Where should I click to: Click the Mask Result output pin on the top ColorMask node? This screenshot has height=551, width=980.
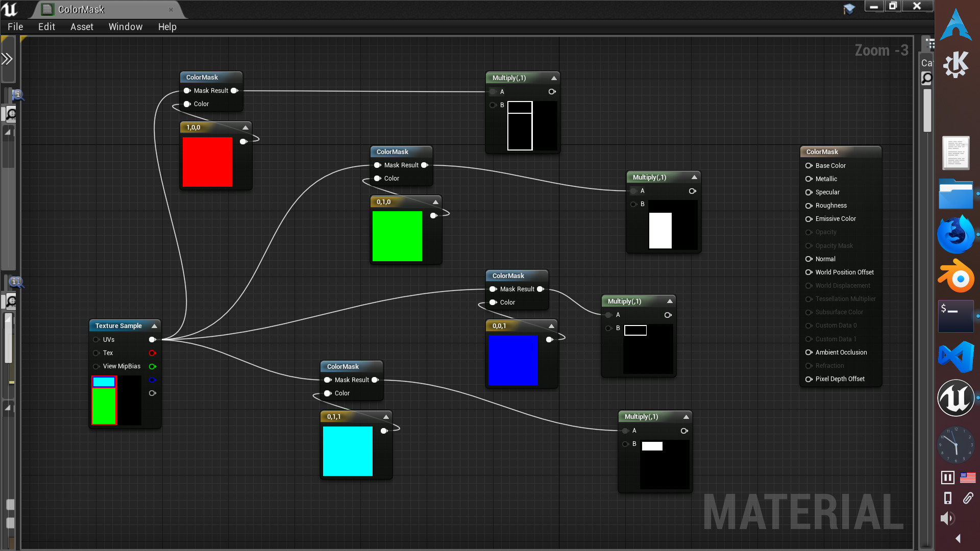pos(235,90)
